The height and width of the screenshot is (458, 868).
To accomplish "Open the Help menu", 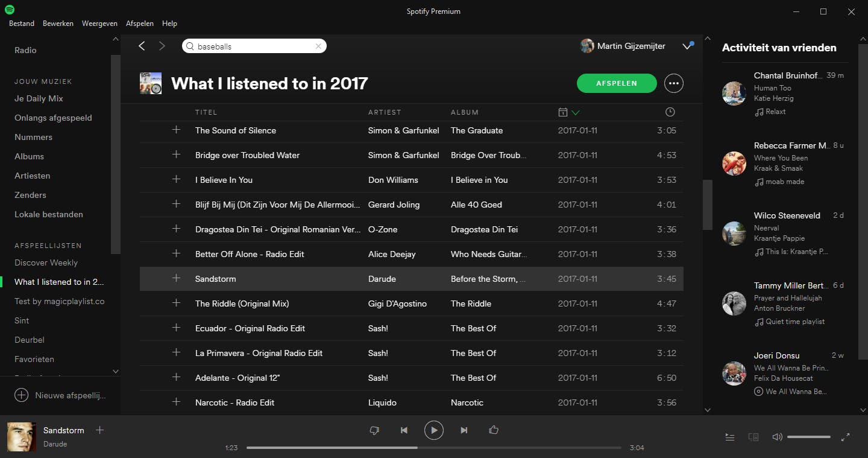I will 170,24.
